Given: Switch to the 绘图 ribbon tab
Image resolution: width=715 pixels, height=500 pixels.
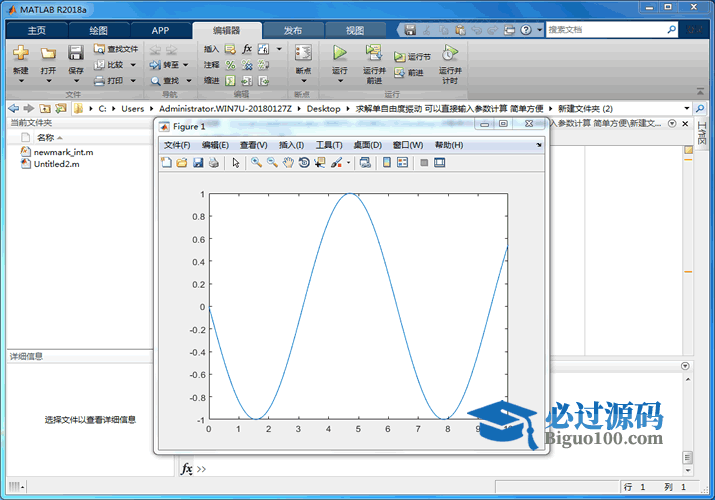Looking at the screenshot, I should pyautogui.click(x=98, y=31).
